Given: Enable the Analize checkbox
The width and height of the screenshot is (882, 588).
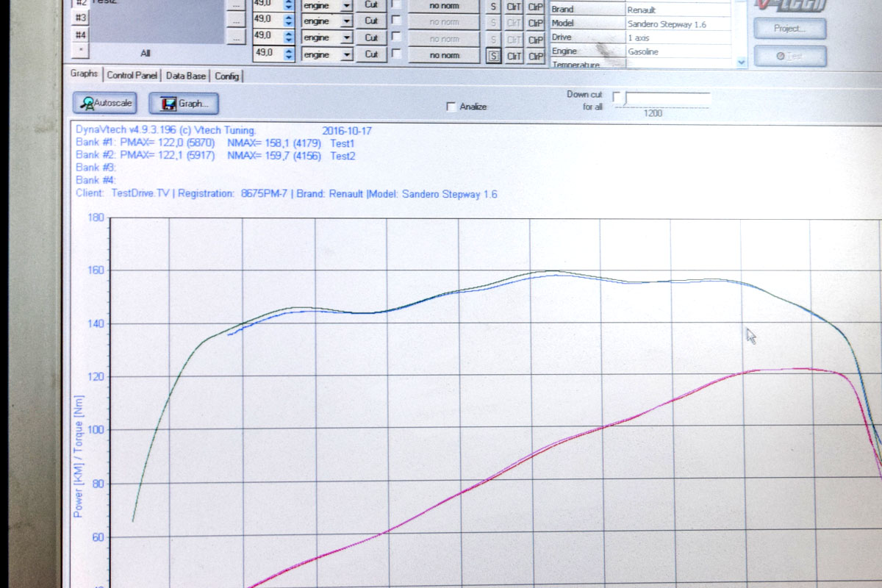Looking at the screenshot, I should tap(451, 107).
